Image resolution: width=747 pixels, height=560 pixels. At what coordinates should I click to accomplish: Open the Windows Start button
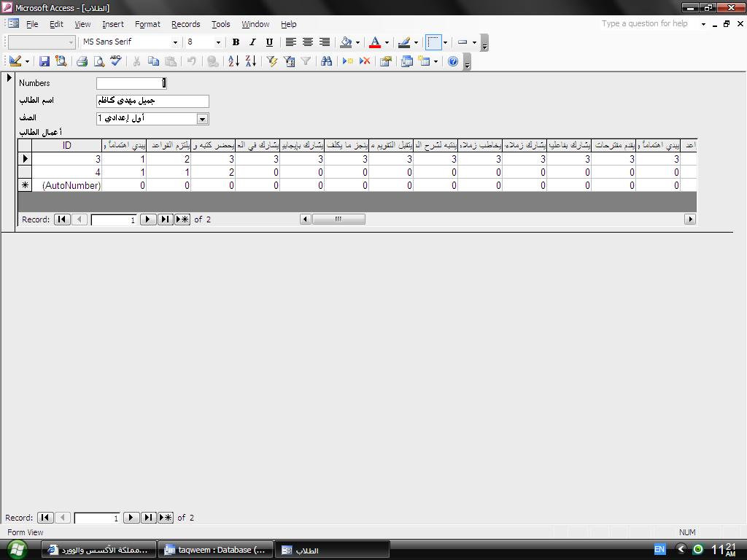(18, 550)
